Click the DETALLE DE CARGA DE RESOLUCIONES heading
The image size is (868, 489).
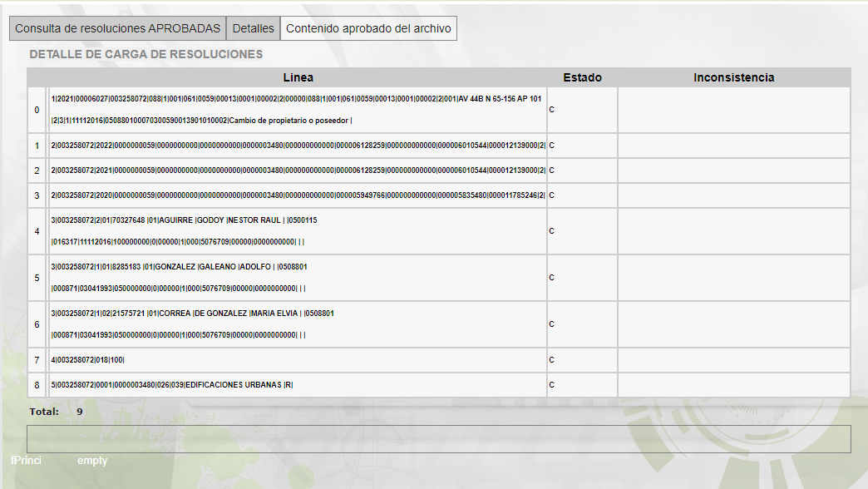(x=146, y=54)
